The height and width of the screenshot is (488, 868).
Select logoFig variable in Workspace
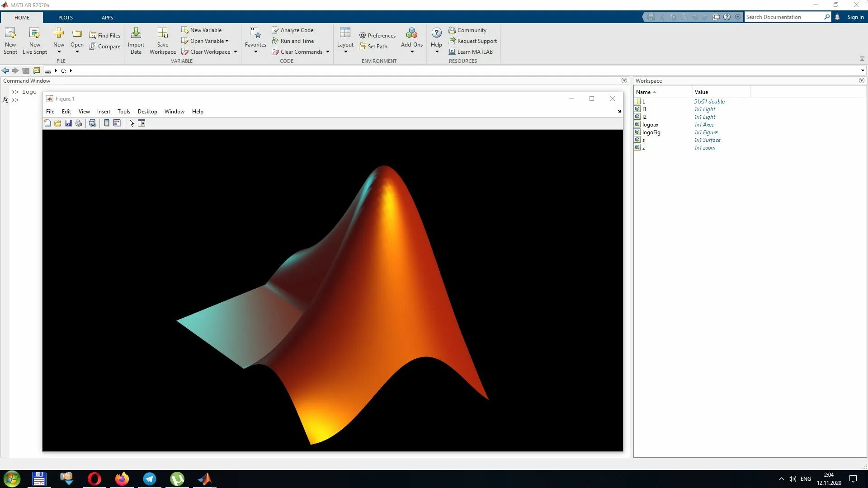[x=651, y=132]
